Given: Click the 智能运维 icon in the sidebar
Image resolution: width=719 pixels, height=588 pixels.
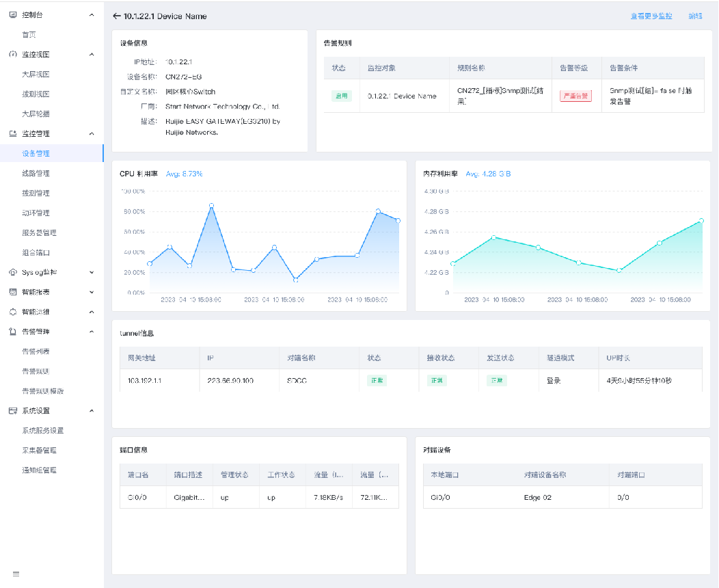Looking at the screenshot, I should point(13,312).
